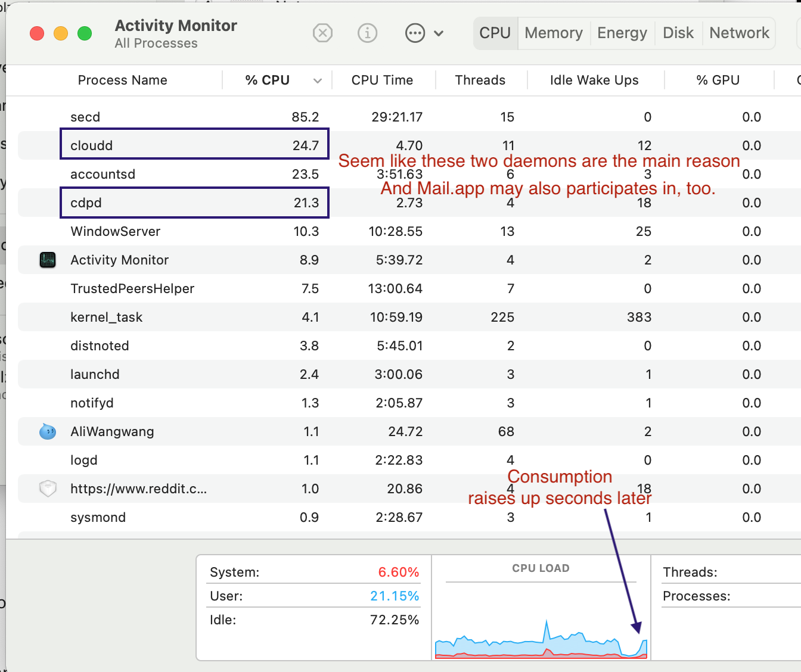
Task: Click the 85.2 CPU value for secd
Action: 305,117
